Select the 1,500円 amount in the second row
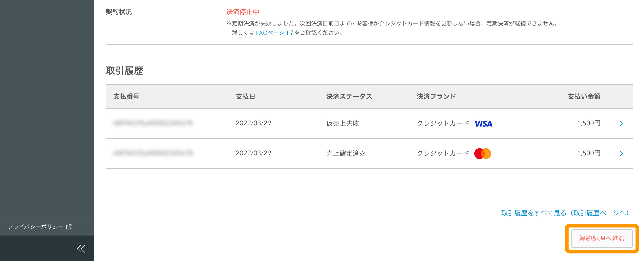 point(589,153)
